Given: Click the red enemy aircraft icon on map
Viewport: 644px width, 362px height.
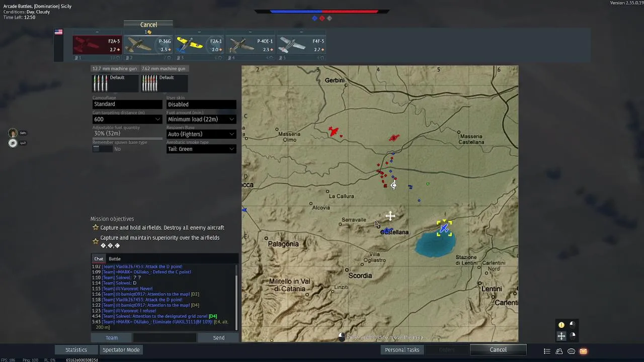Looking at the screenshot, I should point(333,132).
